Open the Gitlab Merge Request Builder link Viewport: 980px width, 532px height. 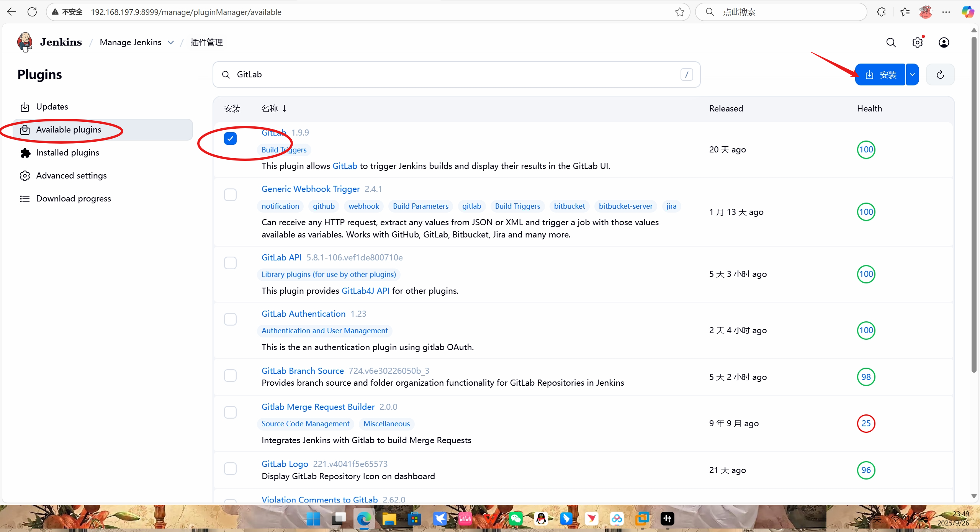pyautogui.click(x=318, y=407)
